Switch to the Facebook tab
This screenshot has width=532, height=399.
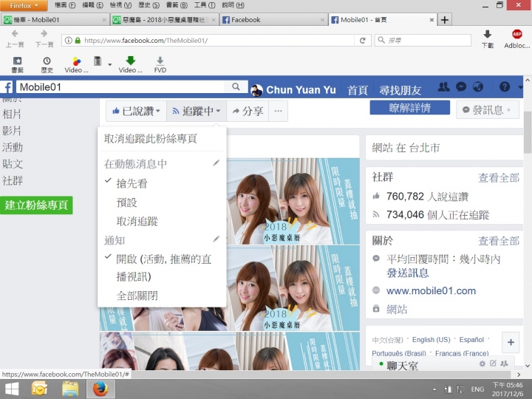[x=274, y=20]
